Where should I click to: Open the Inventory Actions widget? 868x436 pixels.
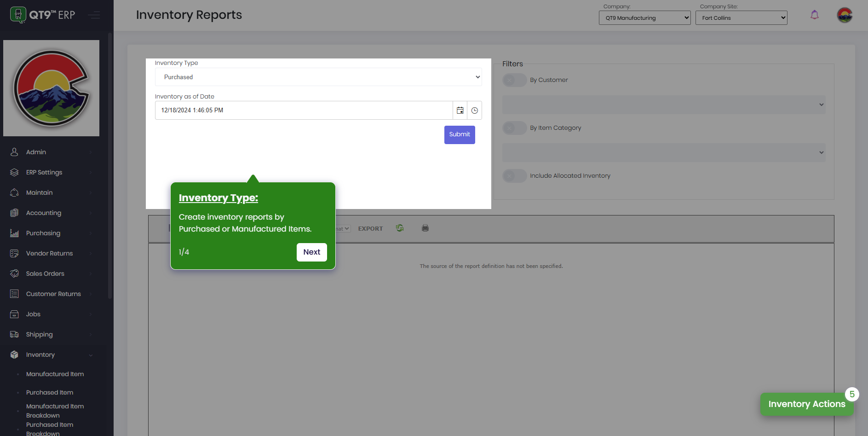pyautogui.click(x=806, y=404)
